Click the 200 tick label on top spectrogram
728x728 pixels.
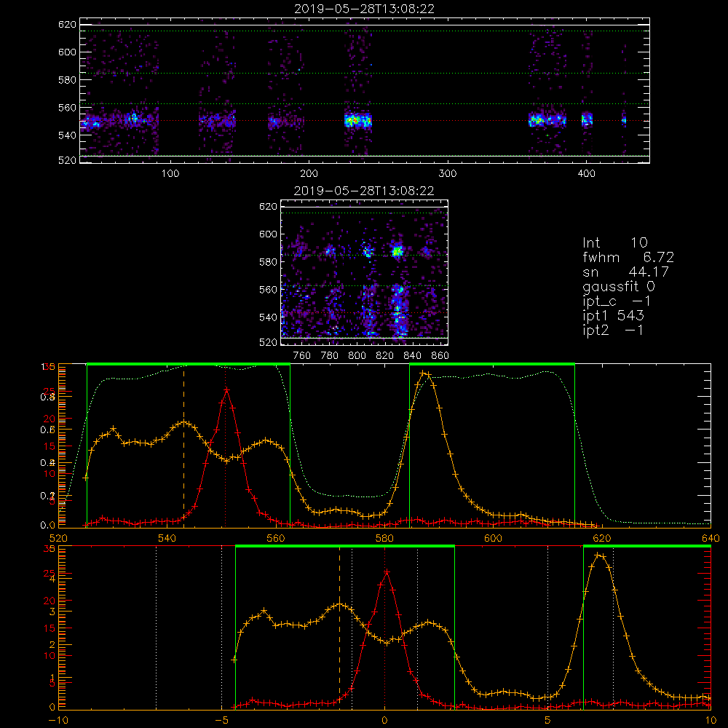(x=309, y=174)
